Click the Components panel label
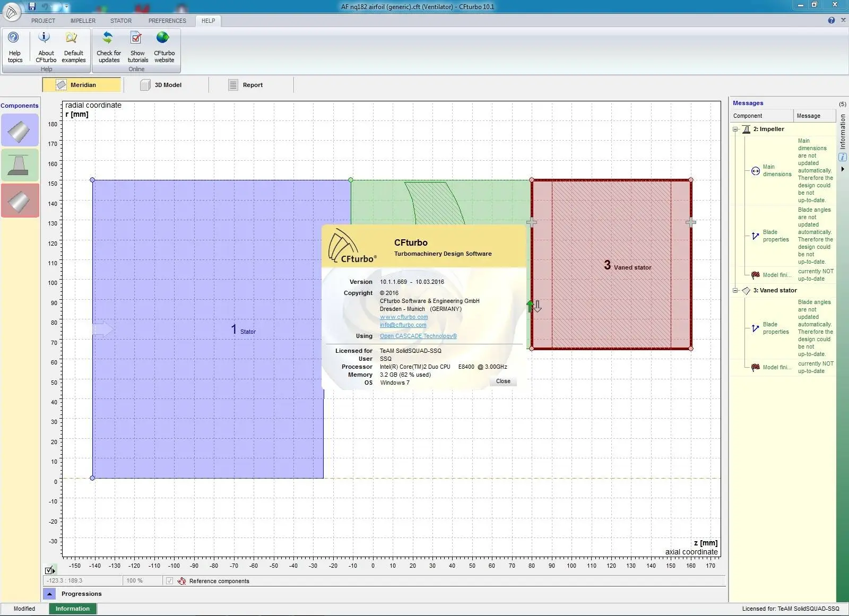849x616 pixels. pyautogui.click(x=20, y=106)
